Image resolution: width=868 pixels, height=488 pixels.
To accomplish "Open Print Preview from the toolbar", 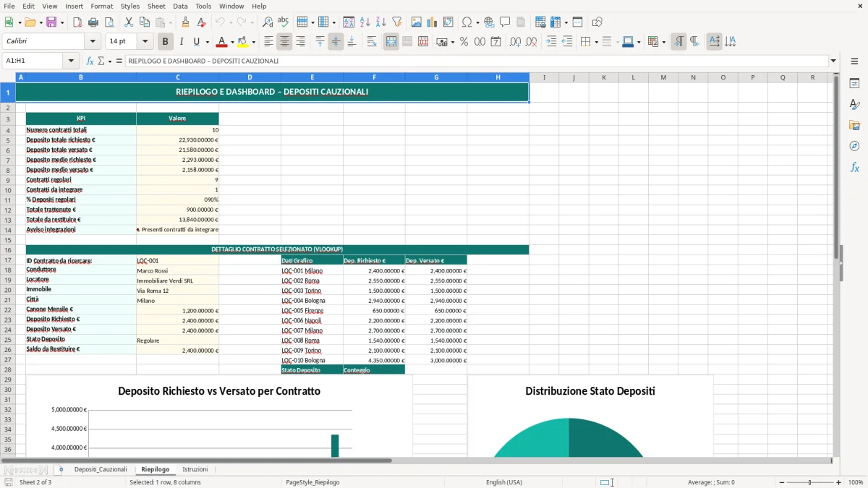I will 109,22.
